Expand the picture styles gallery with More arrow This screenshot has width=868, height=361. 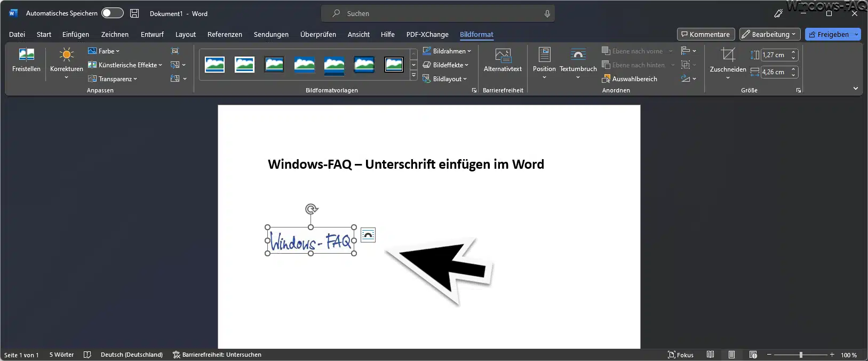click(x=413, y=75)
